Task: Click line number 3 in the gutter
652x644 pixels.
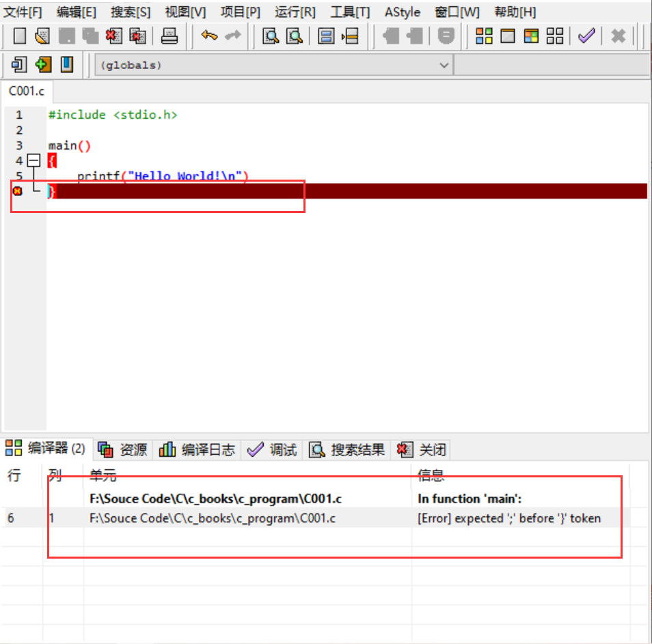Action: pos(19,146)
